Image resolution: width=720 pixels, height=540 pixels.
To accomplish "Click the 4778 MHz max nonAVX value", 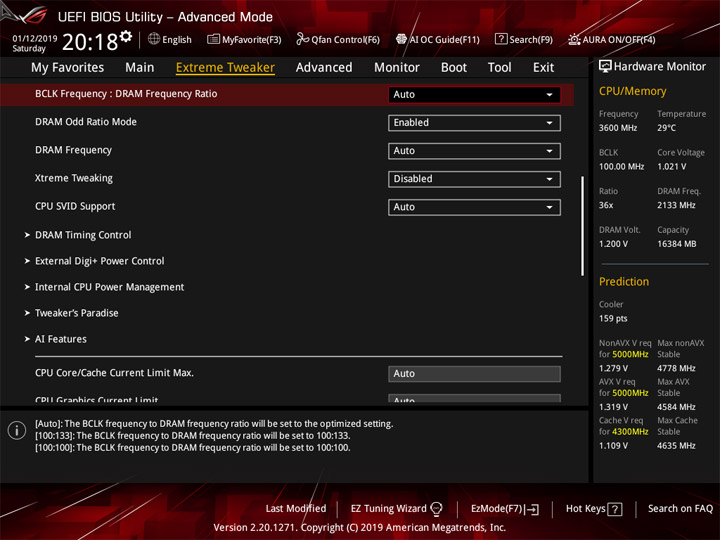I will pyautogui.click(x=676, y=368).
